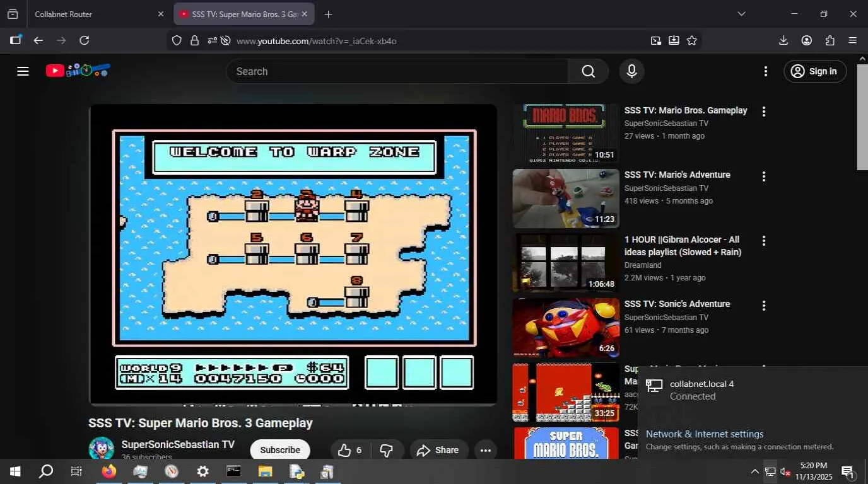Click the YouTube search magnifier button

[x=589, y=71]
